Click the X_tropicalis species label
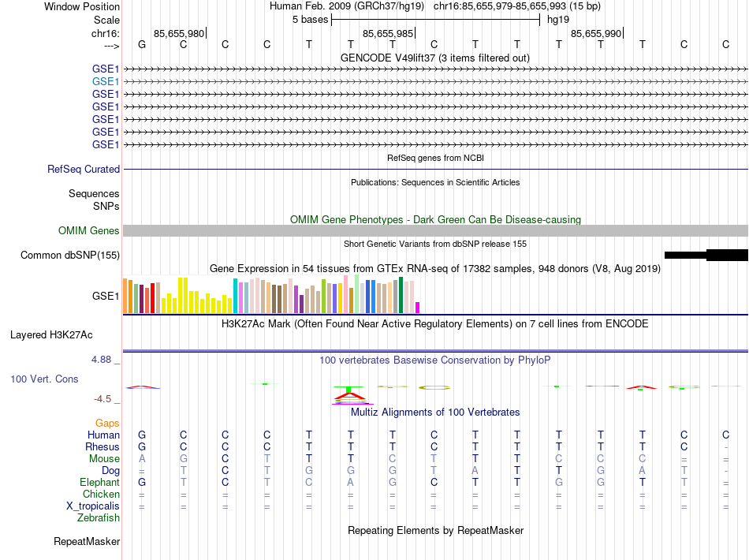Screen dimensions: 749x560 [x=93, y=506]
